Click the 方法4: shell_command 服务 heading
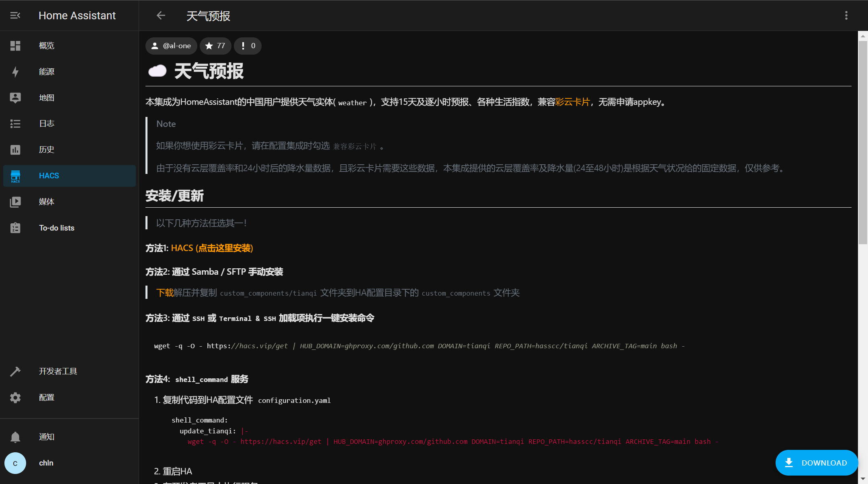 pyautogui.click(x=197, y=379)
